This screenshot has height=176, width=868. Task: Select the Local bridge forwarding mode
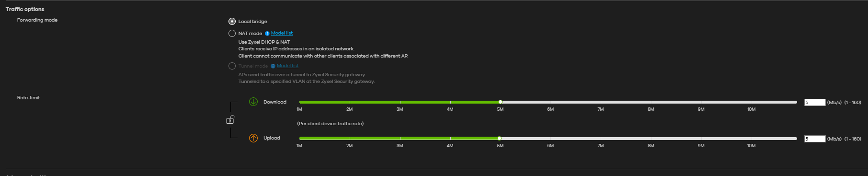click(232, 21)
